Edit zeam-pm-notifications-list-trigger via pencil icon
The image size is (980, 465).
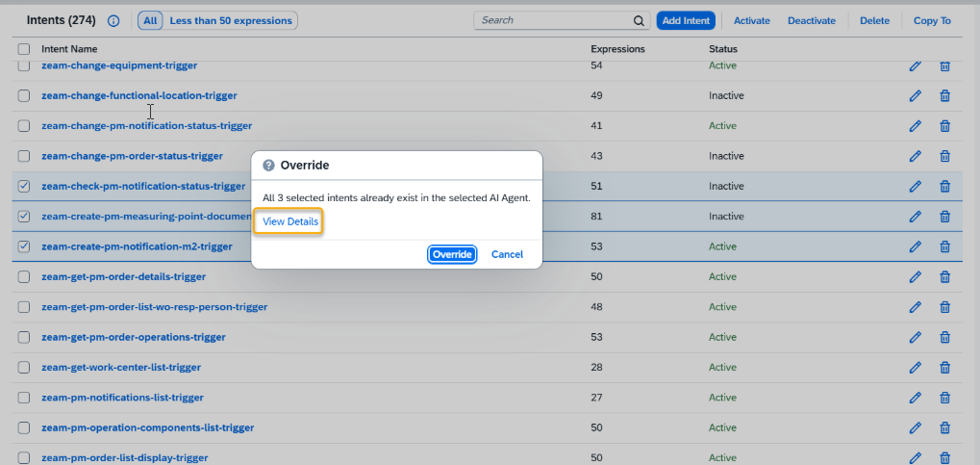(915, 398)
